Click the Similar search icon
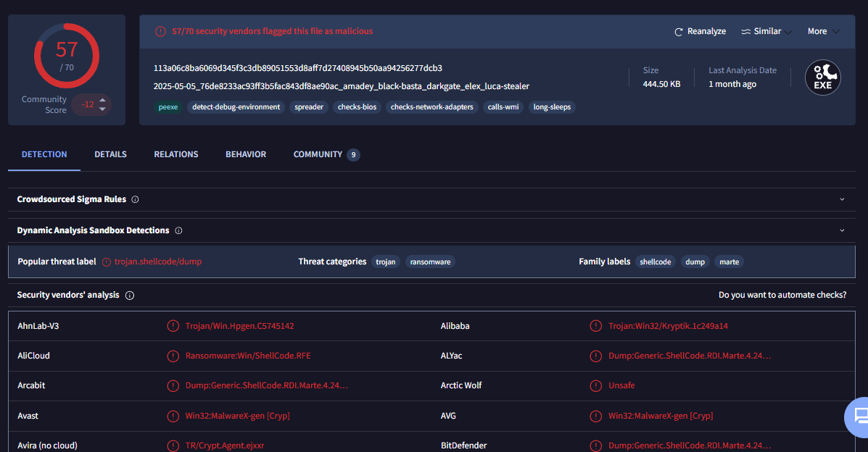Screen dimensions: 868x452 coord(745,32)
